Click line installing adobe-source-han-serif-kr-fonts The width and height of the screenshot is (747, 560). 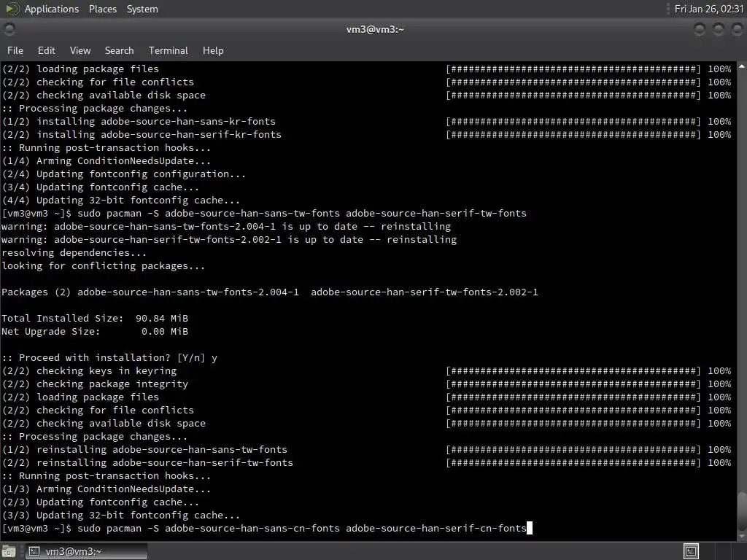[142, 135]
